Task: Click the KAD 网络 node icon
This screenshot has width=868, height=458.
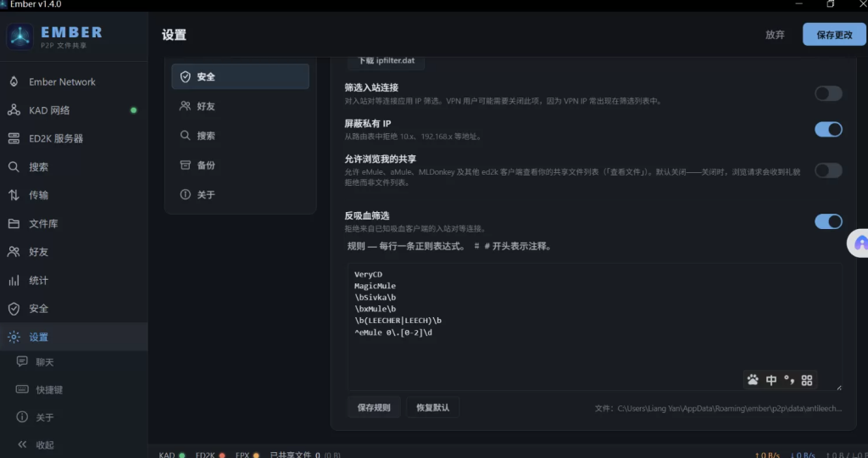Action: tap(14, 110)
